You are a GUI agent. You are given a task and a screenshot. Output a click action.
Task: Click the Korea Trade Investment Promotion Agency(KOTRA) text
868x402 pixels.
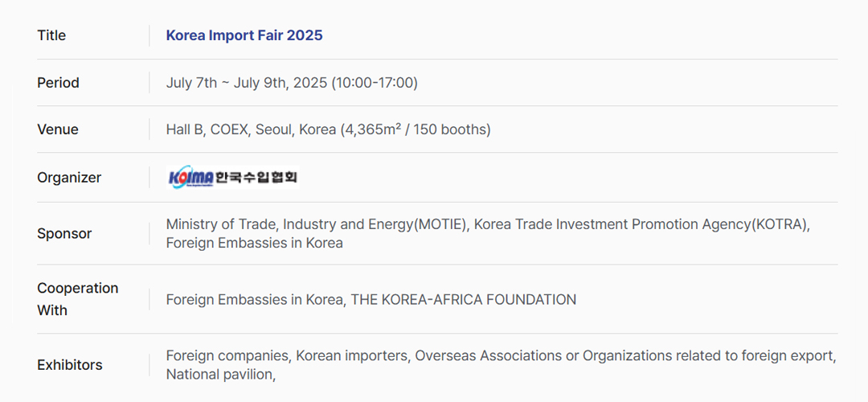tap(642, 224)
